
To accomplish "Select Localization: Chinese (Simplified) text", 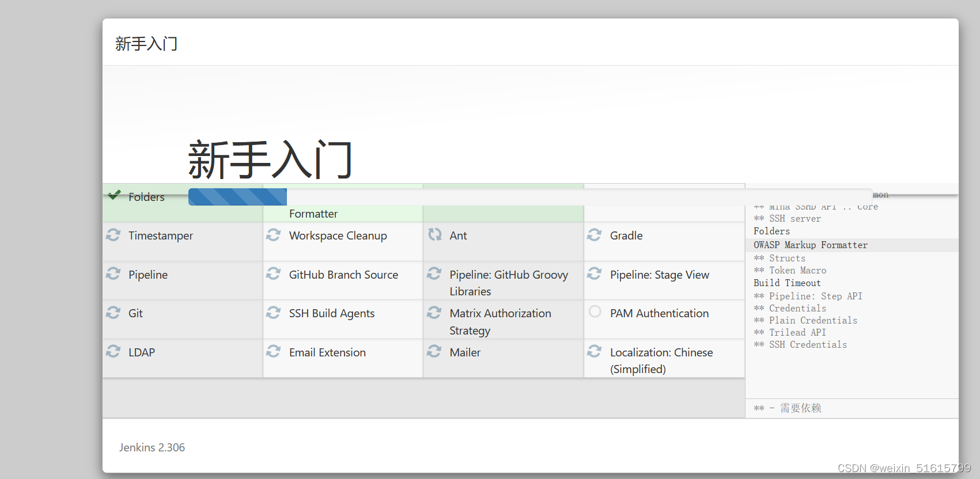I will coord(661,360).
